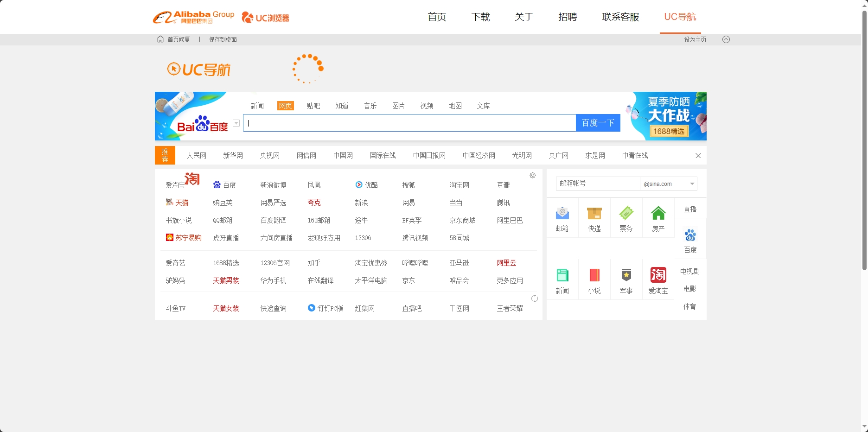Click the refresh icon next to 王者荣耀
Viewport: 868px width, 432px height.
pyautogui.click(x=534, y=299)
